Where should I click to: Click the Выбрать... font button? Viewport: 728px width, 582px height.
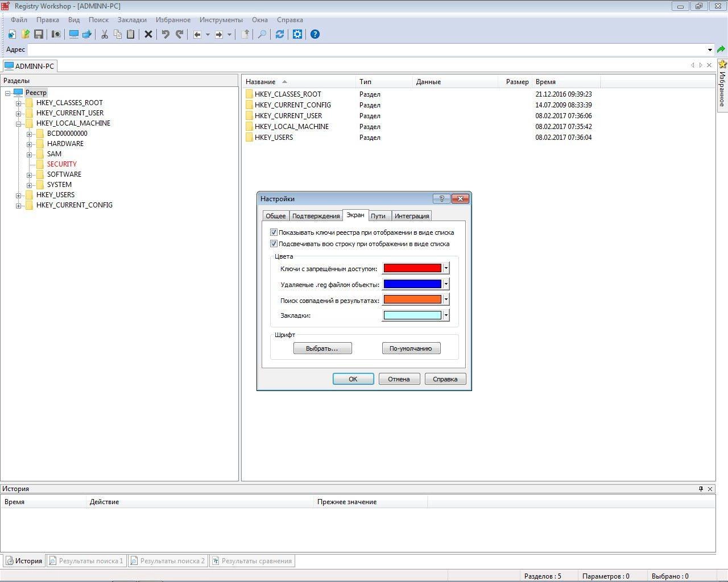322,348
